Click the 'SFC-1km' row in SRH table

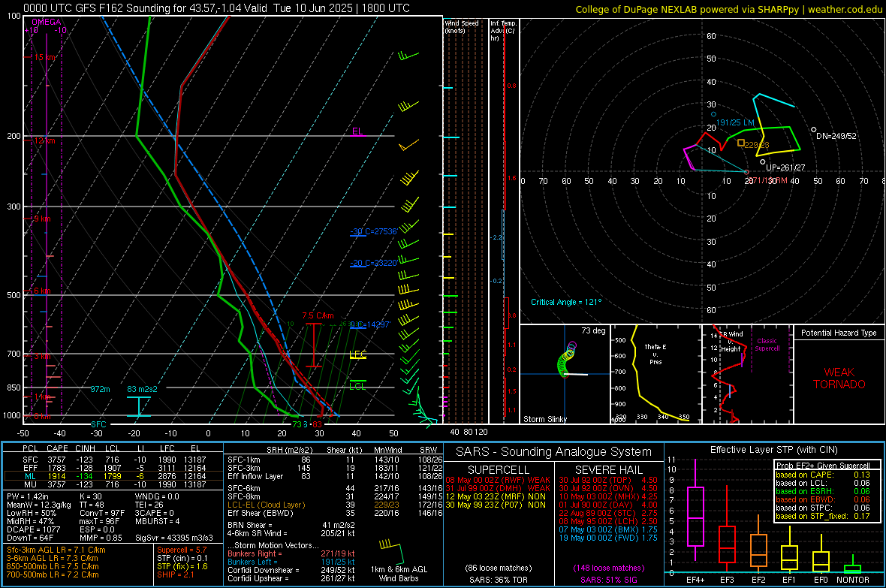point(335,460)
